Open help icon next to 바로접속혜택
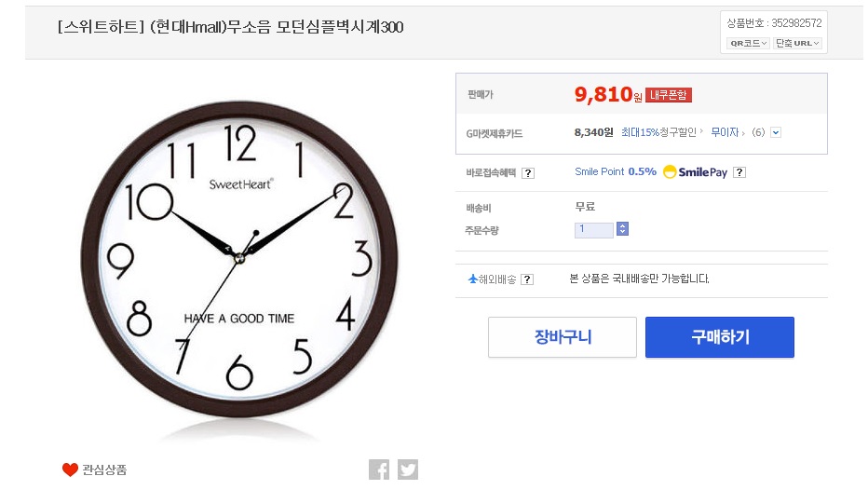Image resolution: width=868 pixels, height=490 pixels. [528, 172]
